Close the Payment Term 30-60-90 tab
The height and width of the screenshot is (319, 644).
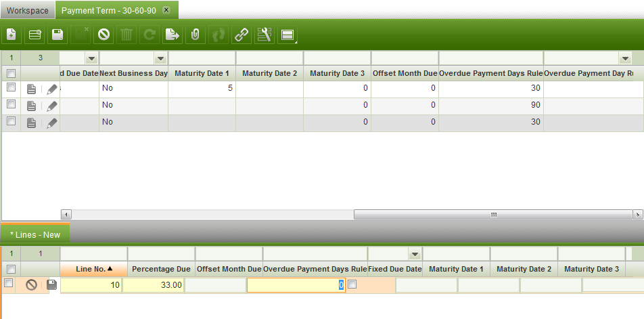[x=166, y=10]
